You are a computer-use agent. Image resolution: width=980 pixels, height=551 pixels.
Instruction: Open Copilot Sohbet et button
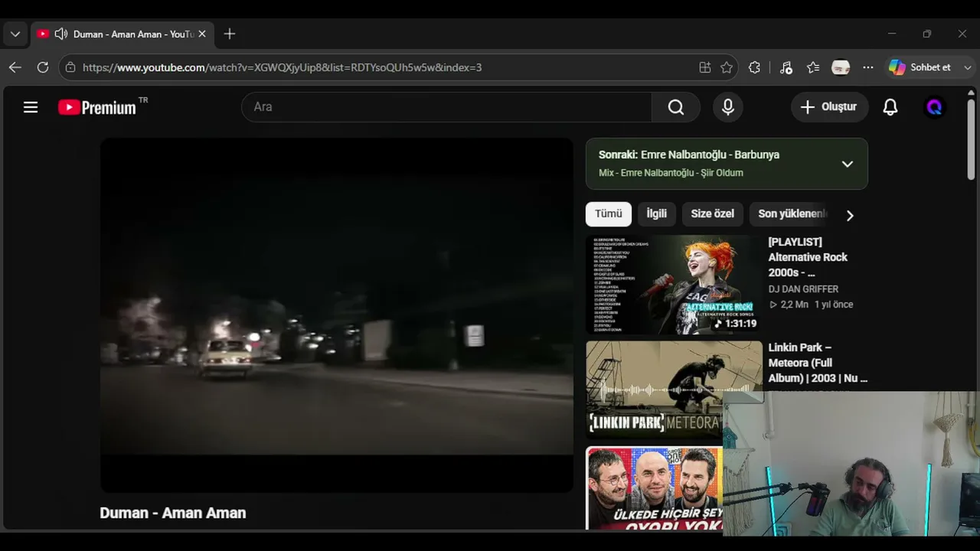(920, 67)
